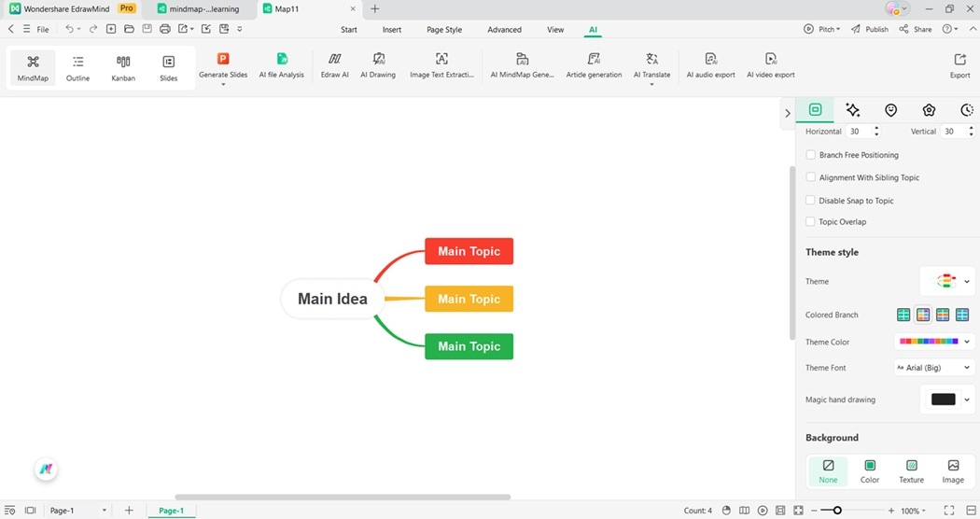
Task: Switch to mindmap-...learning document tab
Action: pos(199,8)
